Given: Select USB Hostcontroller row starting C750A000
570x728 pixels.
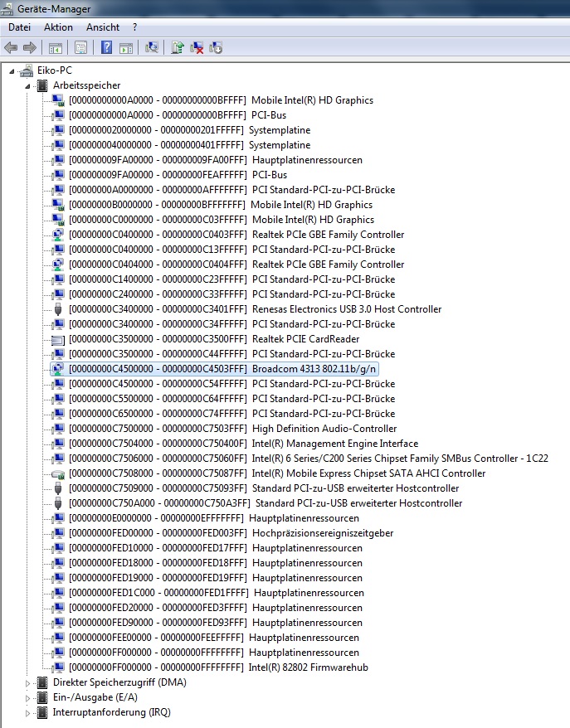Looking at the screenshot, I should pyautogui.click(x=266, y=503).
